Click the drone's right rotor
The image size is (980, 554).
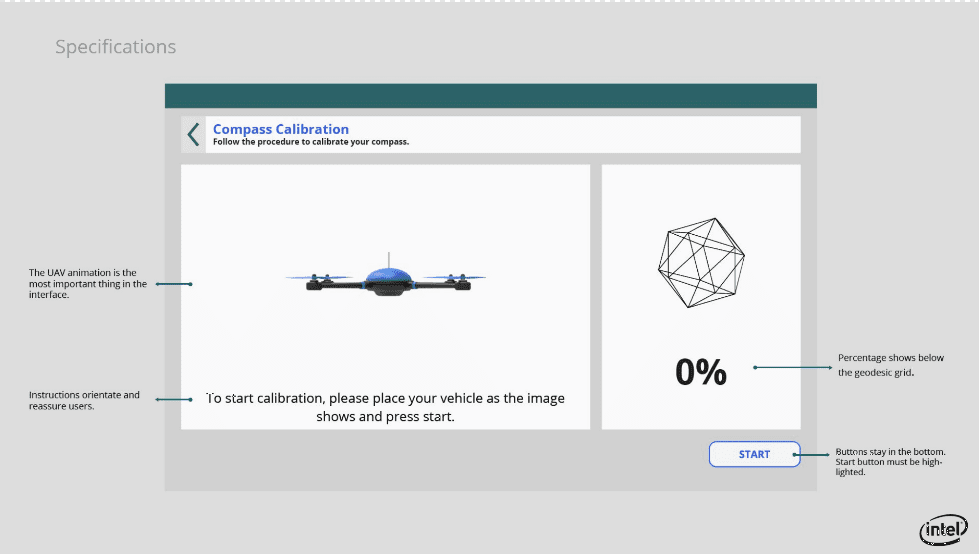click(454, 279)
